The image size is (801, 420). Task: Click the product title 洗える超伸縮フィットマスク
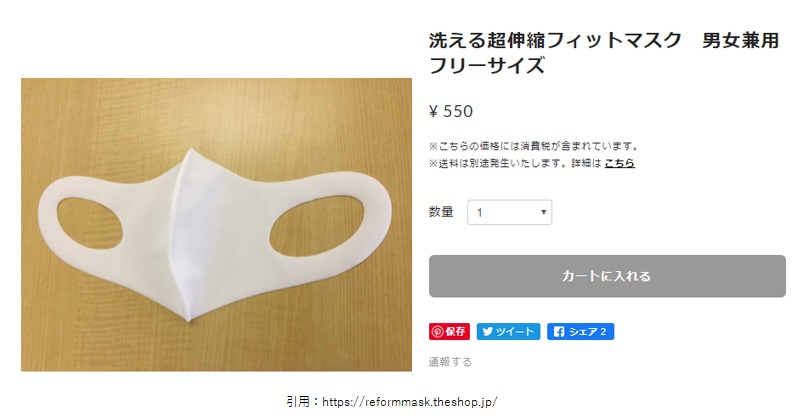555,40
